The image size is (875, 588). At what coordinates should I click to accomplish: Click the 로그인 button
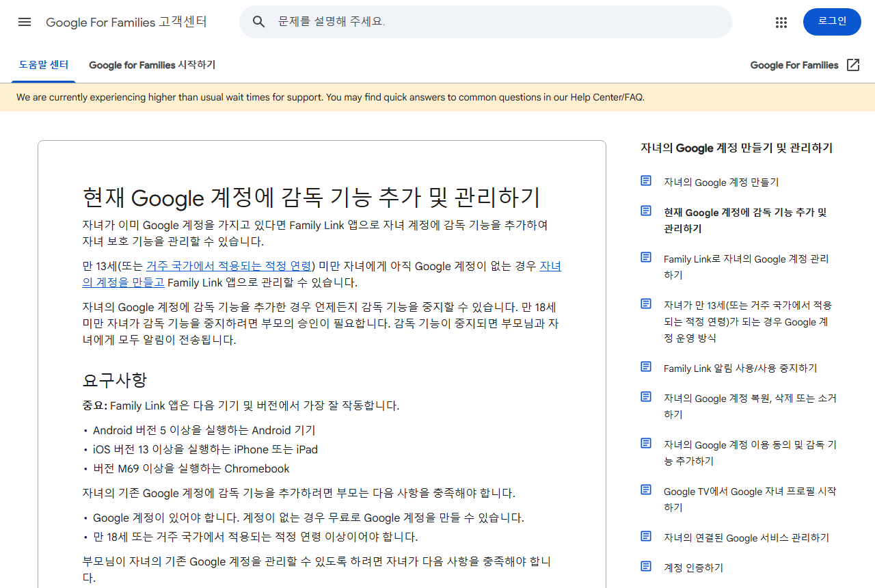(x=832, y=22)
